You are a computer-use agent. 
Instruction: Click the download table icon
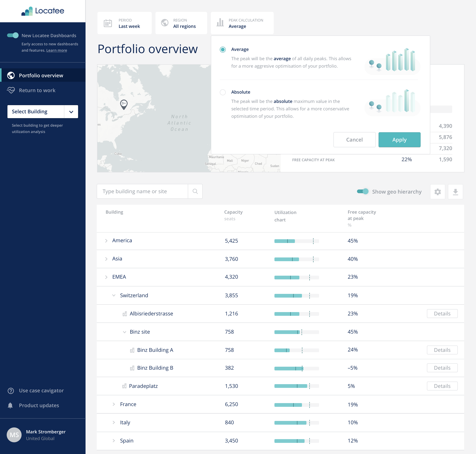pos(455,192)
